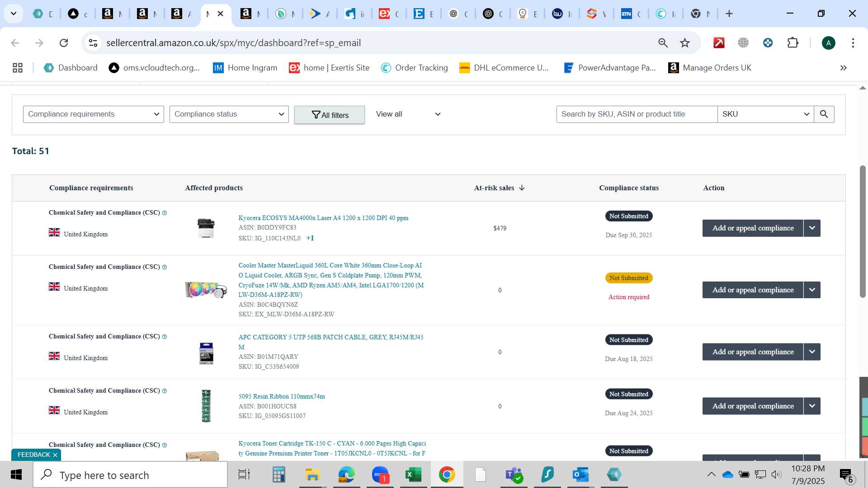Image resolution: width=868 pixels, height=488 pixels.
Task: Open Outlook from the taskbar
Action: 580,475
